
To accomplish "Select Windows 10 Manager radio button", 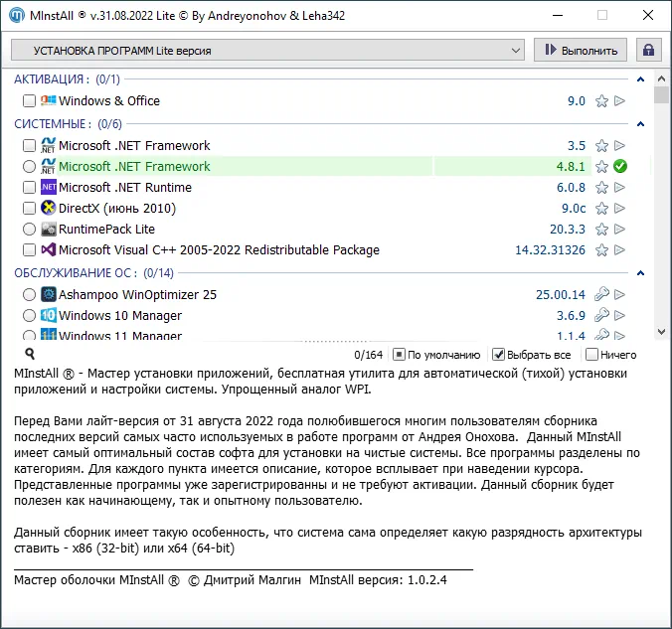I will click(29, 315).
